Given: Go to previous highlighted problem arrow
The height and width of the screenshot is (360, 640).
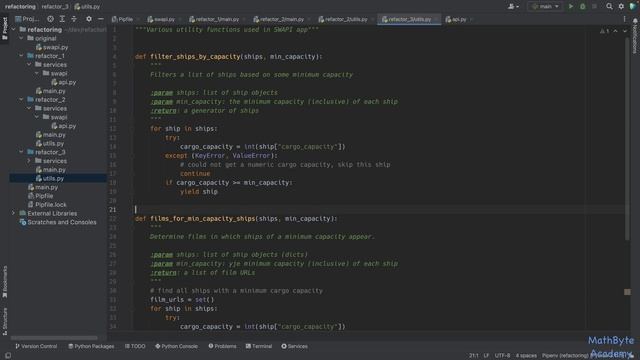Looking at the screenshot, I should coord(616,31).
